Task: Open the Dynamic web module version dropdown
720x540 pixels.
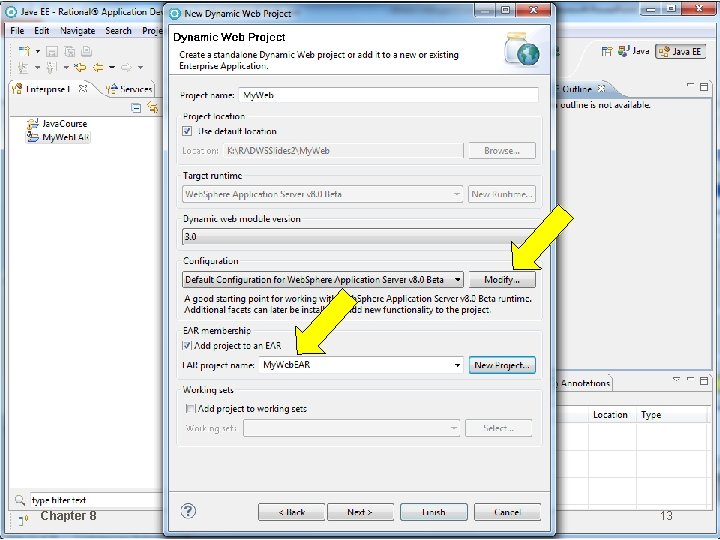Action: [x=358, y=236]
